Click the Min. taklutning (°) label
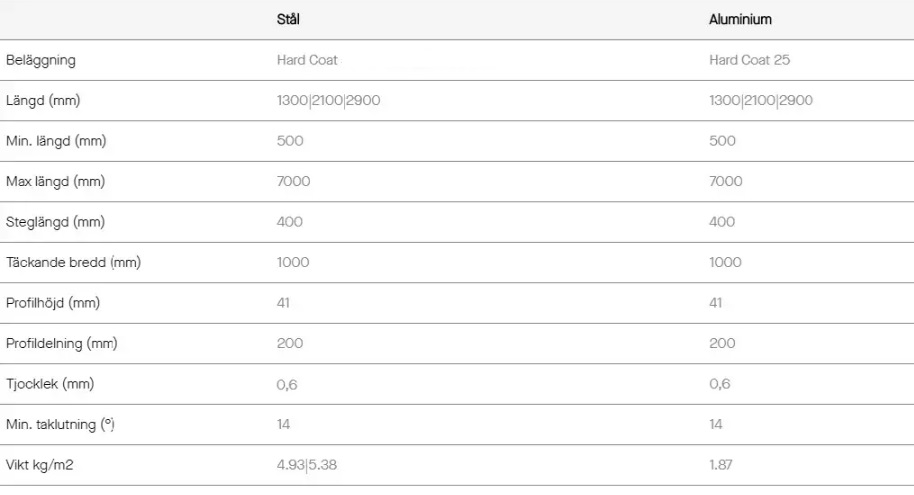 pyautogui.click(x=62, y=425)
